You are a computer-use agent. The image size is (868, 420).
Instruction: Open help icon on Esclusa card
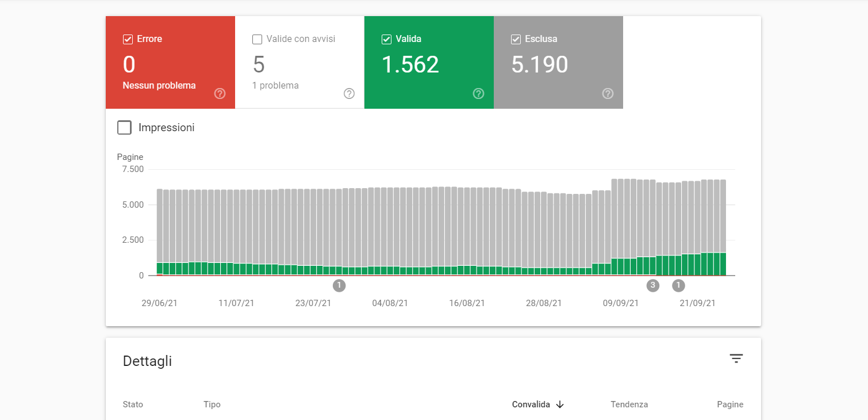[x=608, y=94]
